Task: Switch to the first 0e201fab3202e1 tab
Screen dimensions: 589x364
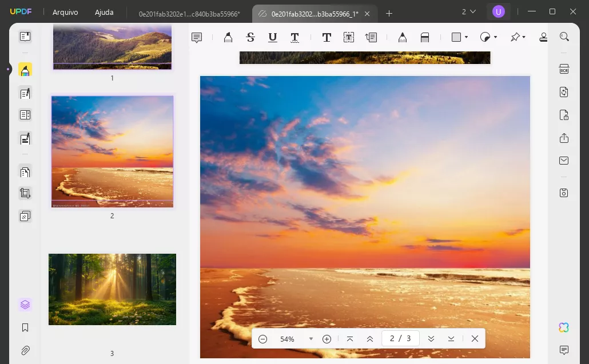Action: pos(189,14)
